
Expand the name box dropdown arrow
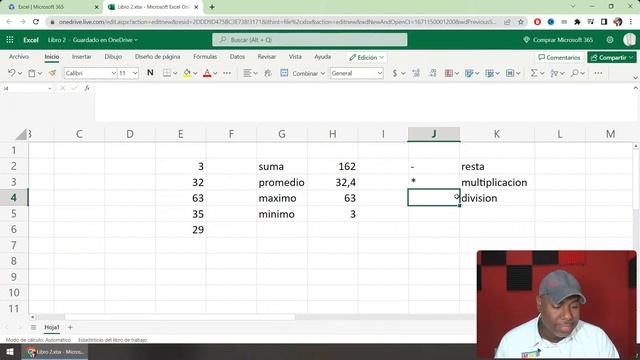tap(49, 88)
